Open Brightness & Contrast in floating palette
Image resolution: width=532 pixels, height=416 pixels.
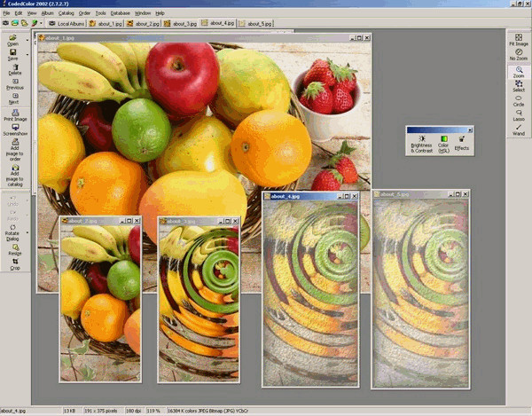tap(422, 145)
